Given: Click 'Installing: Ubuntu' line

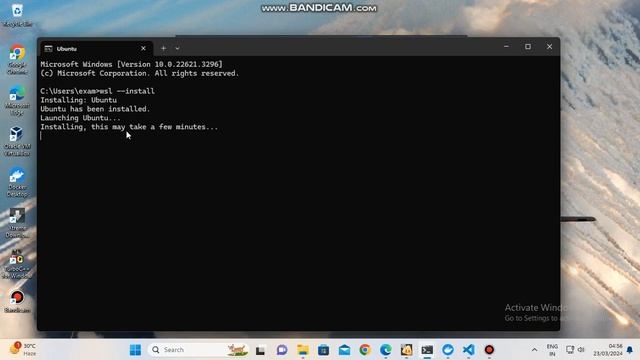Looking at the screenshot, I should (78, 100).
